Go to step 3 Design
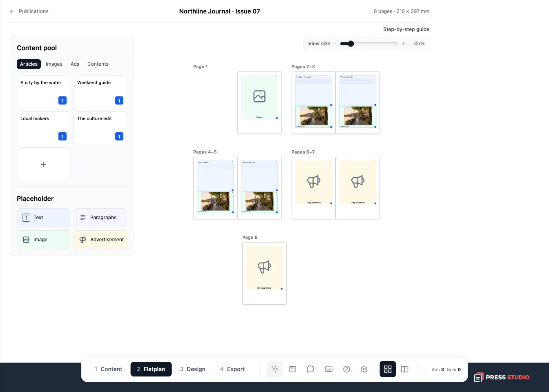The height and width of the screenshot is (392, 549). [193, 369]
